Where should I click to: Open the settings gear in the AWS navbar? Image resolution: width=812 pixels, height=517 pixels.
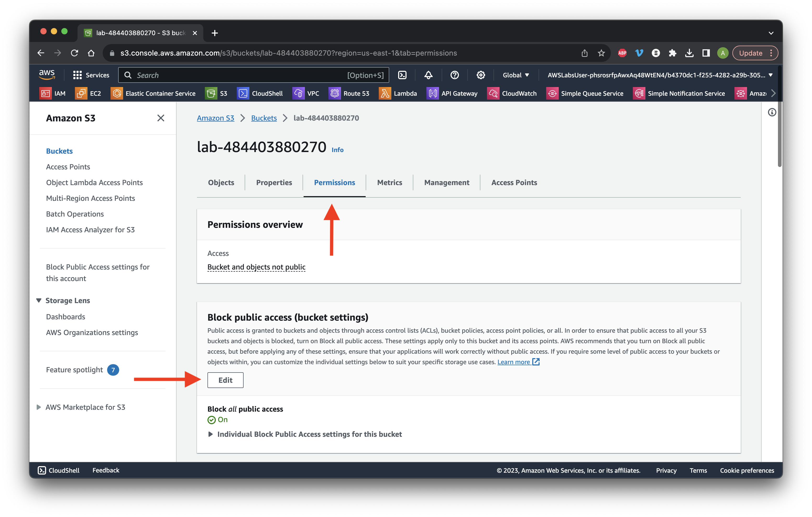(x=481, y=75)
